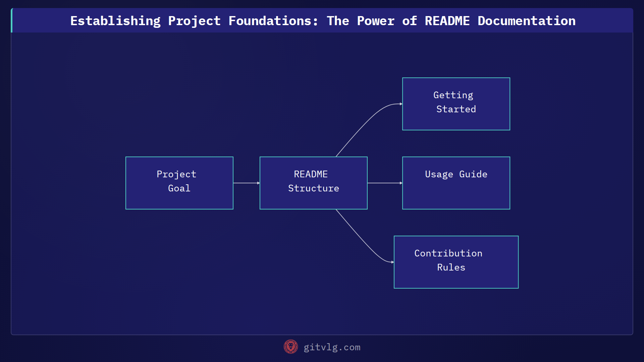
Task: Open the gitvlg.com link text
Action: point(332,347)
